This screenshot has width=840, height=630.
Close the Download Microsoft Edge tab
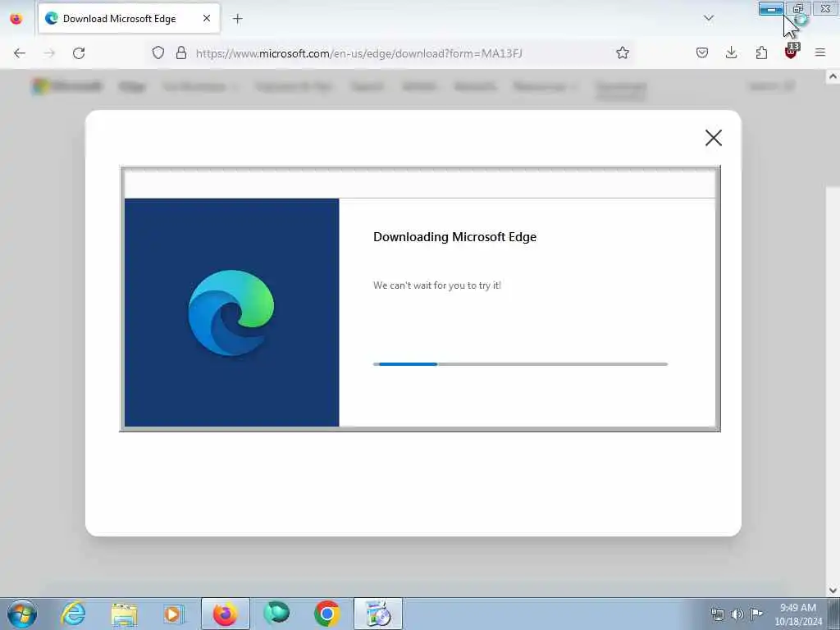click(x=207, y=18)
